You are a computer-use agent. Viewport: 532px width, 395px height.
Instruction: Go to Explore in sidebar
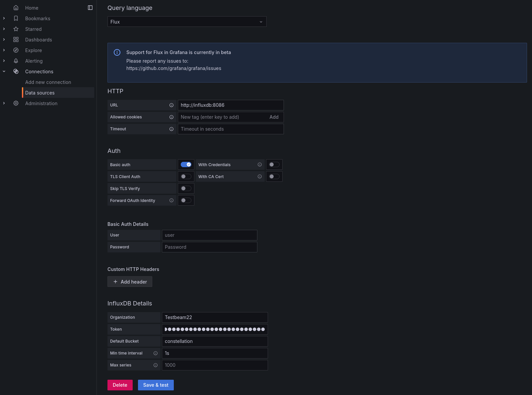(x=33, y=50)
